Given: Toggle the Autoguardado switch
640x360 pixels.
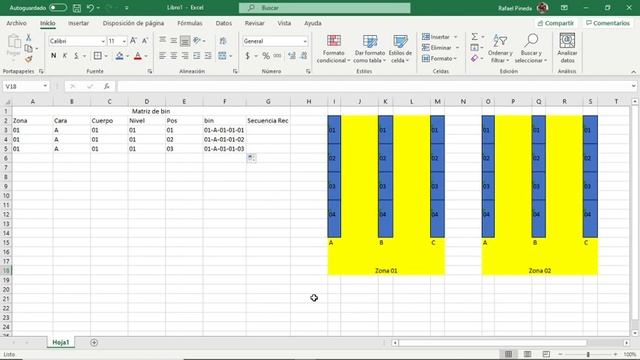Looking at the screenshot, I should pos(58,8).
